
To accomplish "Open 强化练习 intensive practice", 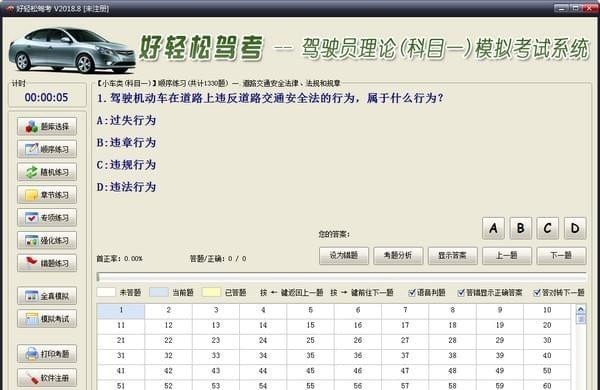I will click(x=47, y=240).
